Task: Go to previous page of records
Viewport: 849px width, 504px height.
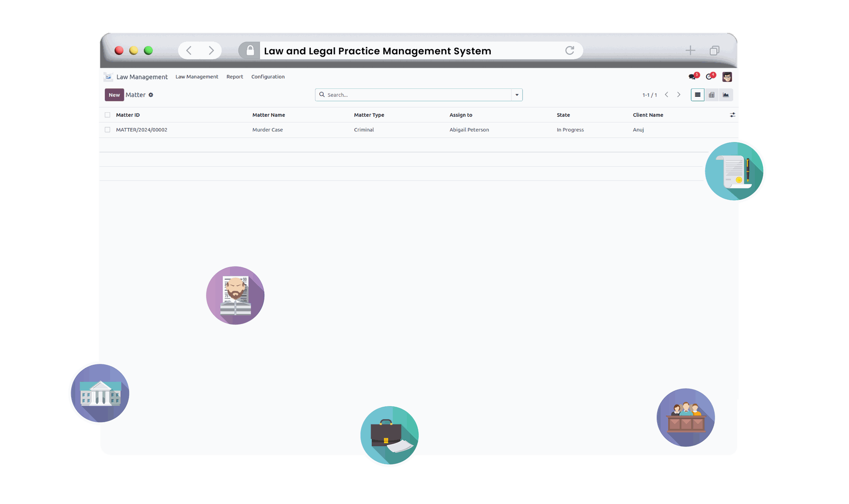Action: [x=666, y=95]
